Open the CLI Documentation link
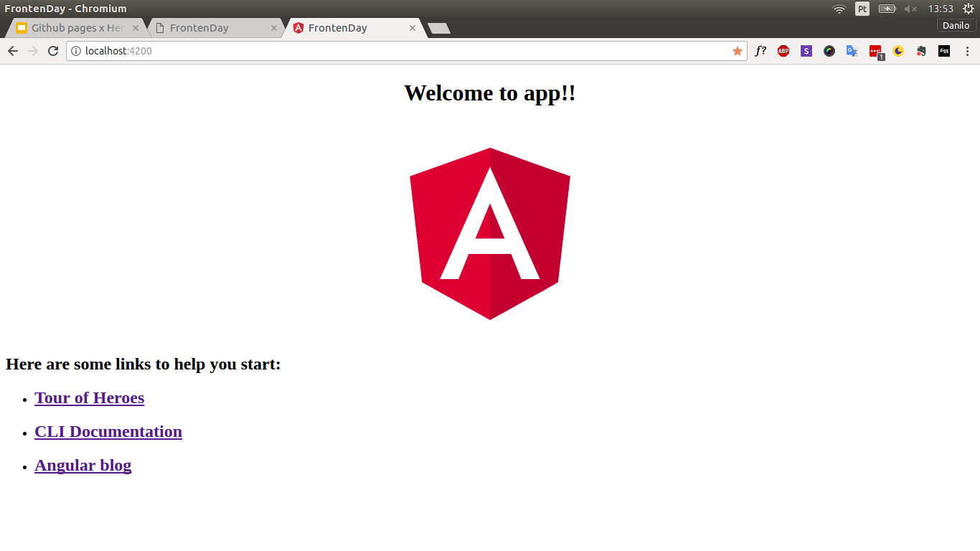Screen dimensions: 980x551 tap(108, 431)
